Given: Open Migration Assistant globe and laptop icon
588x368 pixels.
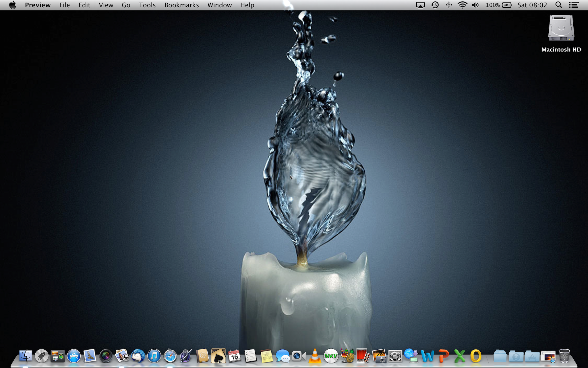Looking at the screenshot, I should coord(411,356).
